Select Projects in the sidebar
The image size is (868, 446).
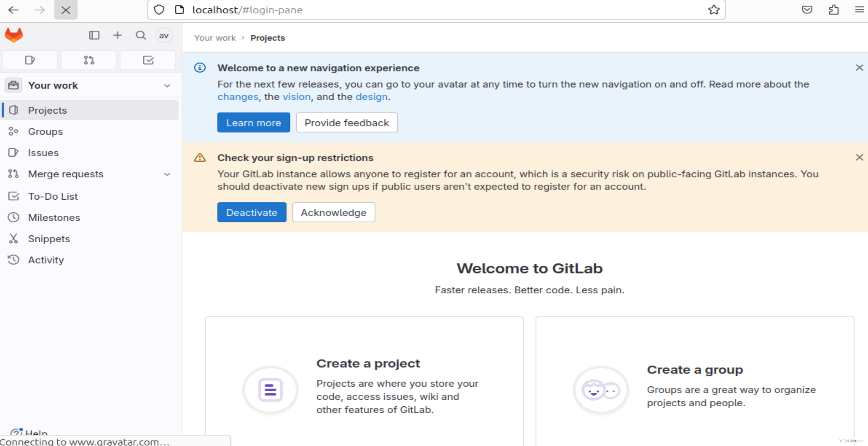[x=90, y=110]
